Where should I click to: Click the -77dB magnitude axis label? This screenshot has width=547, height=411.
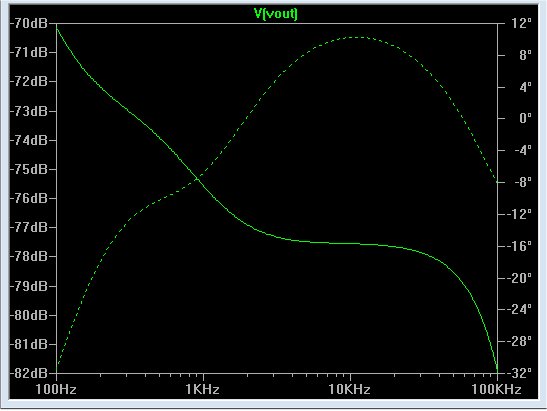29,227
